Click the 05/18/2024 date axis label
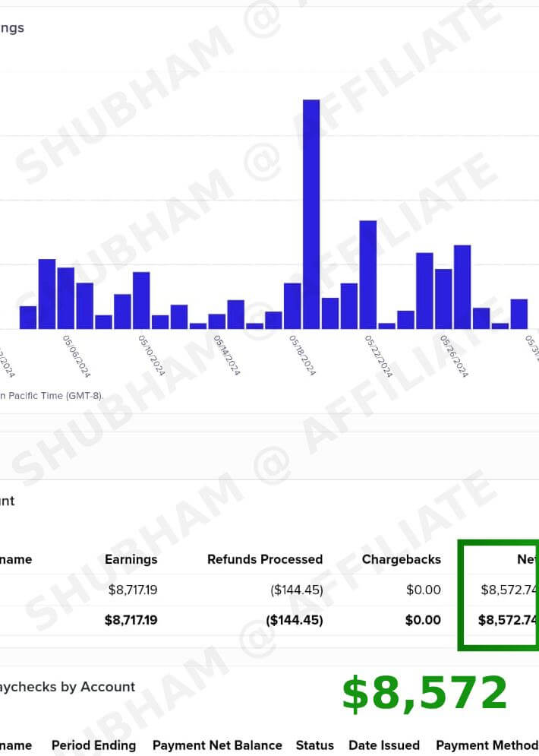The height and width of the screenshot is (756, 539). (x=302, y=357)
